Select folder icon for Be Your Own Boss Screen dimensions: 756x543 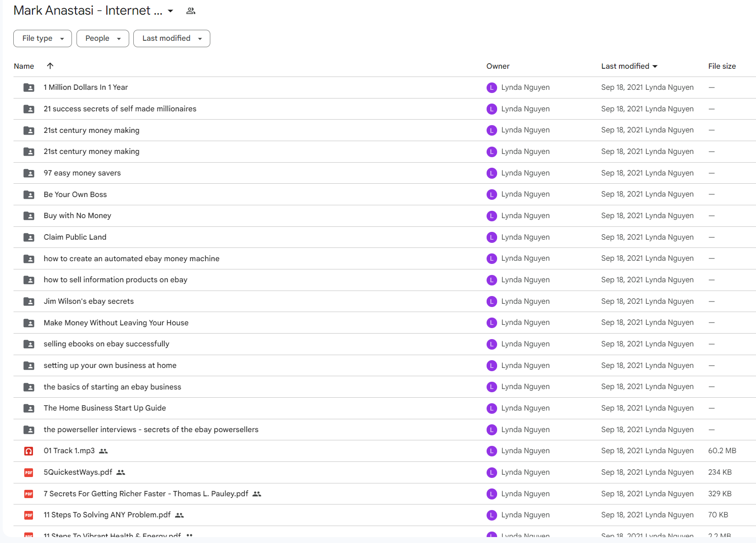(29, 195)
